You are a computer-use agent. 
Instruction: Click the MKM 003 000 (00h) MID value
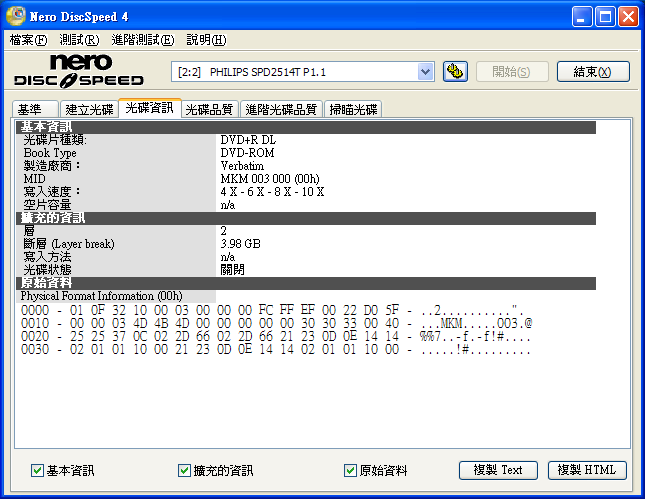[270, 179]
